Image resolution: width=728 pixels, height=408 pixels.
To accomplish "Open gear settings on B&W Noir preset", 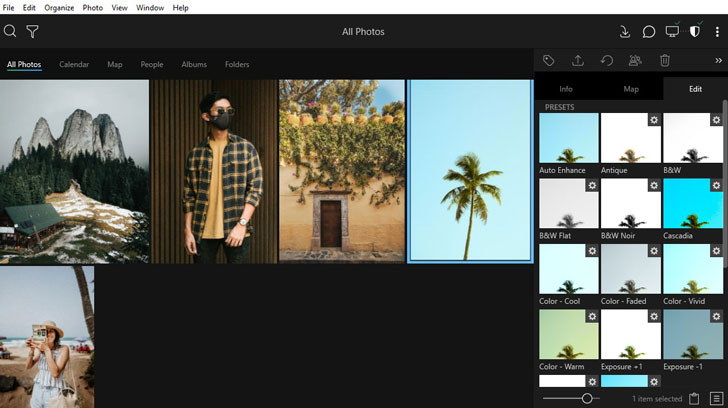I will tap(654, 185).
